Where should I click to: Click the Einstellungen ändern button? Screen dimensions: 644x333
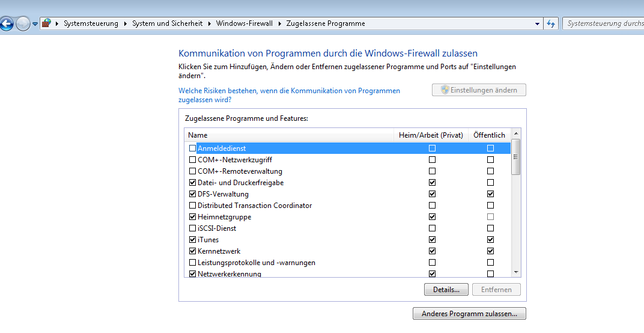click(x=479, y=90)
